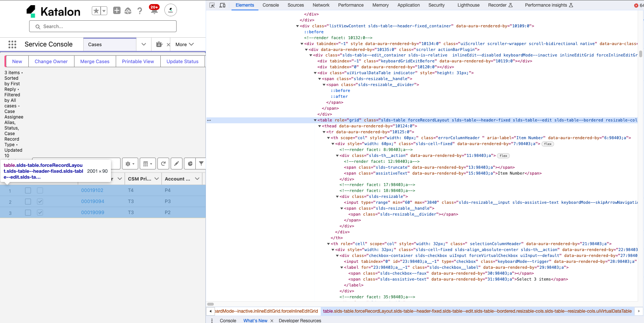Viewport: 644px width, 323px height.
Task: Activate DevTools inspect element picker
Action: 212,5
